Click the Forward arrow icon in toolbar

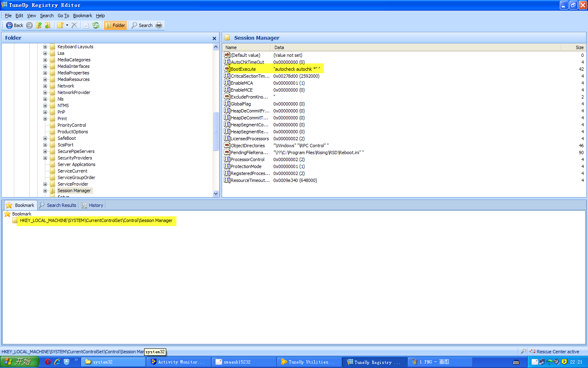tap(29, 25)
